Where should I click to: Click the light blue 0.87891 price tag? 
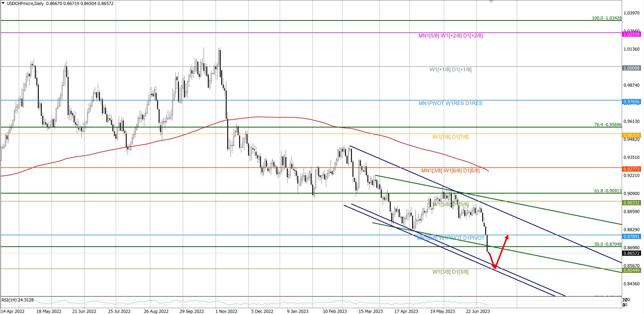(631, 236)
